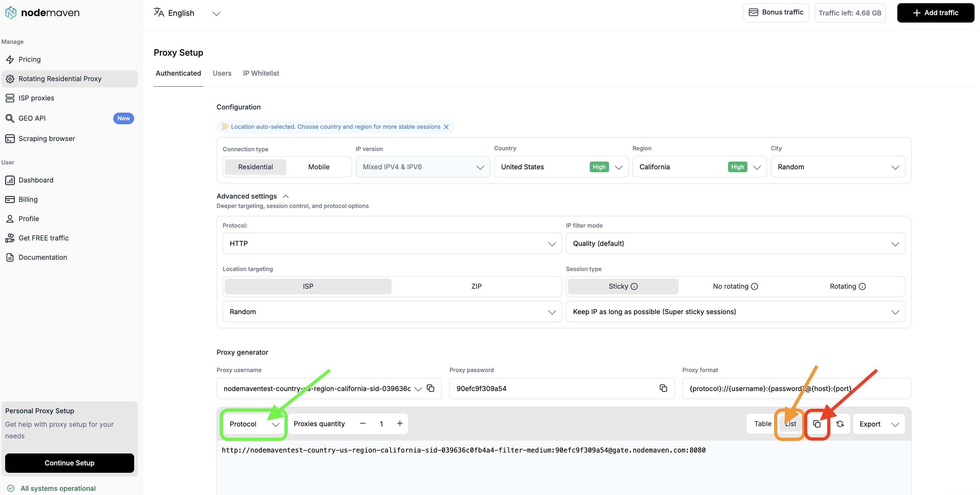Viewport: 980px width, 495px height.
Task: Switch to Authenticated tab
Action: click(x=178, y=73)
